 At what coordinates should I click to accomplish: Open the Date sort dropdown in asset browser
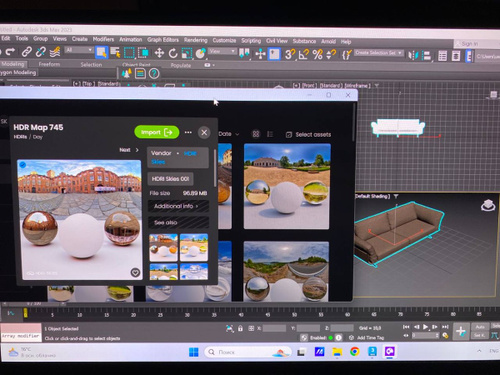pos(229,134)
